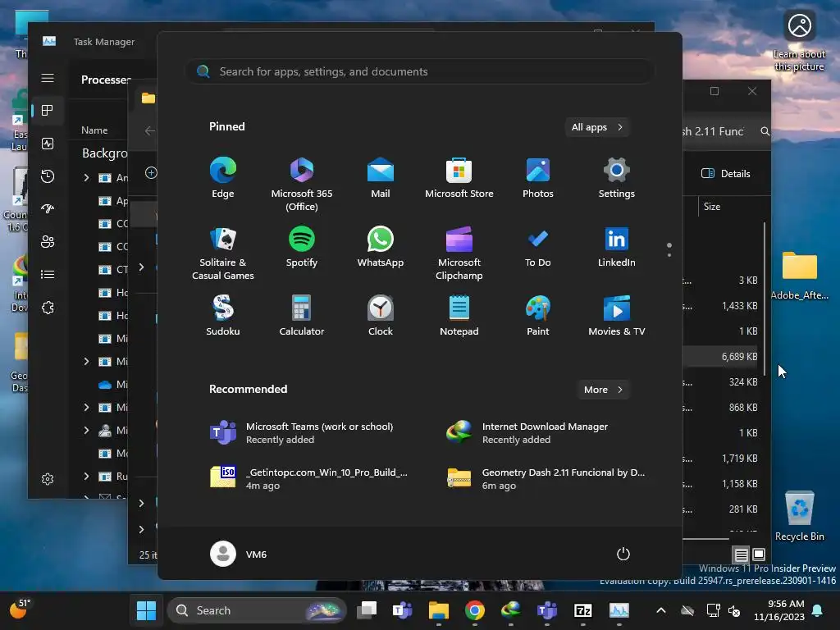Select Processes tab in Task Manager sidebar
The height and width of the screenshot is (630, 840).
(x=48, y=111)
